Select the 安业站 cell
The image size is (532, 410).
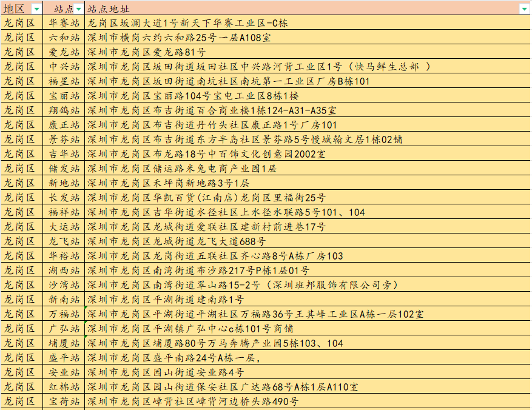click(x=64, y=372)
